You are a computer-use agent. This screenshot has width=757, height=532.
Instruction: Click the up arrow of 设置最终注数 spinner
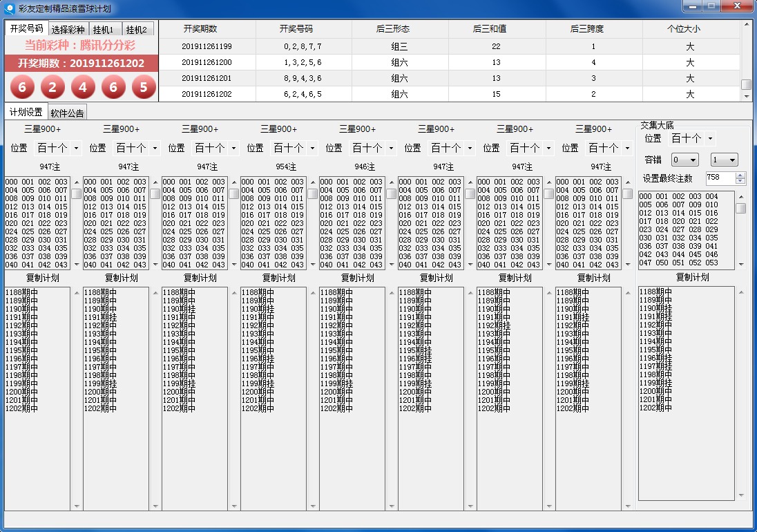coord(740,175)
